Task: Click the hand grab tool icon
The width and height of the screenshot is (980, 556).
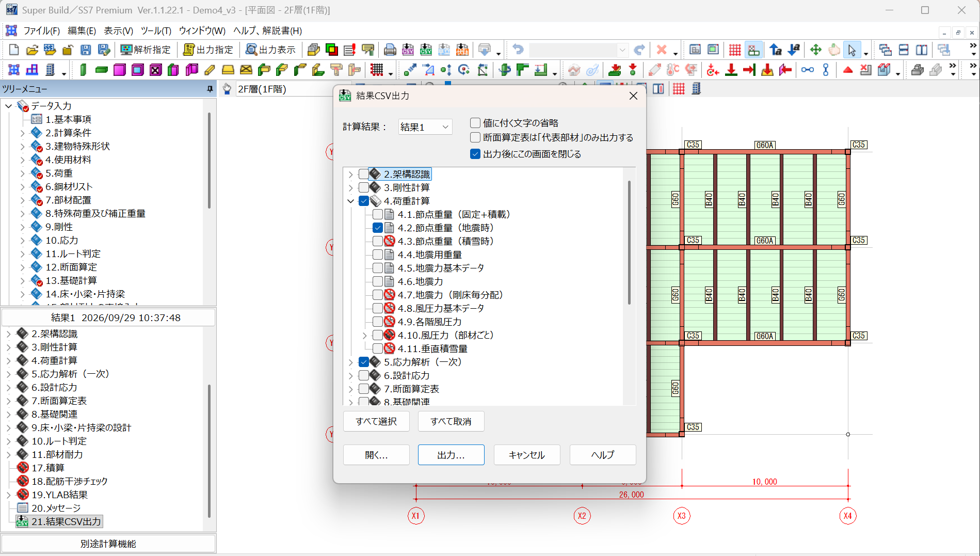Action: click(x=834, y=50)
